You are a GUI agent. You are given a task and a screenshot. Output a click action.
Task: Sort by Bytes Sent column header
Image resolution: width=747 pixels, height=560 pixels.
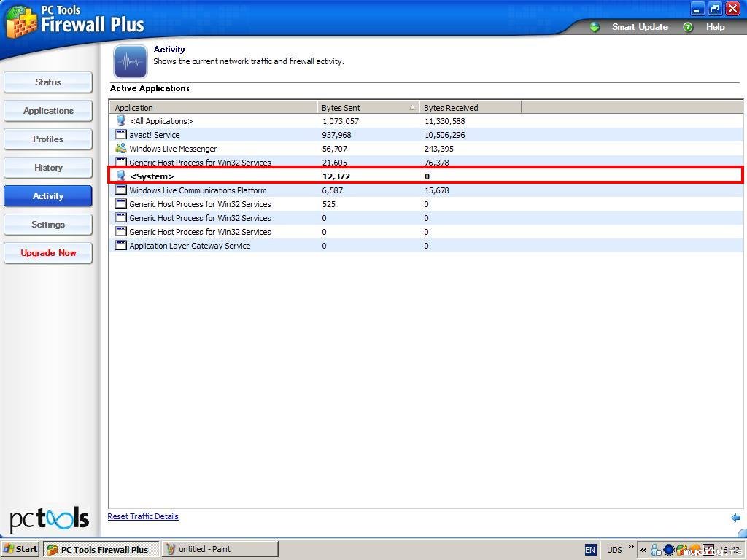point(368,108)
